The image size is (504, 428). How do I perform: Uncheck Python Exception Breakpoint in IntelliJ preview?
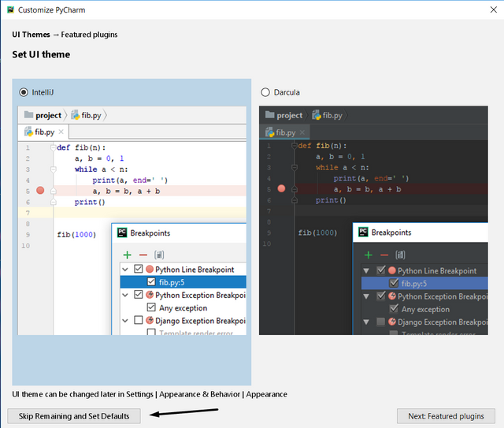point(139,295)
